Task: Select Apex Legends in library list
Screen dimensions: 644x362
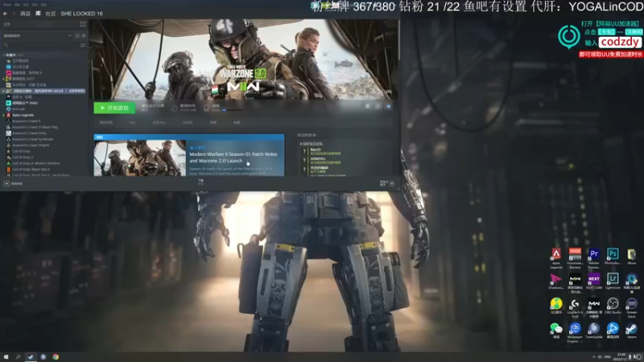Action: point(20,115)
